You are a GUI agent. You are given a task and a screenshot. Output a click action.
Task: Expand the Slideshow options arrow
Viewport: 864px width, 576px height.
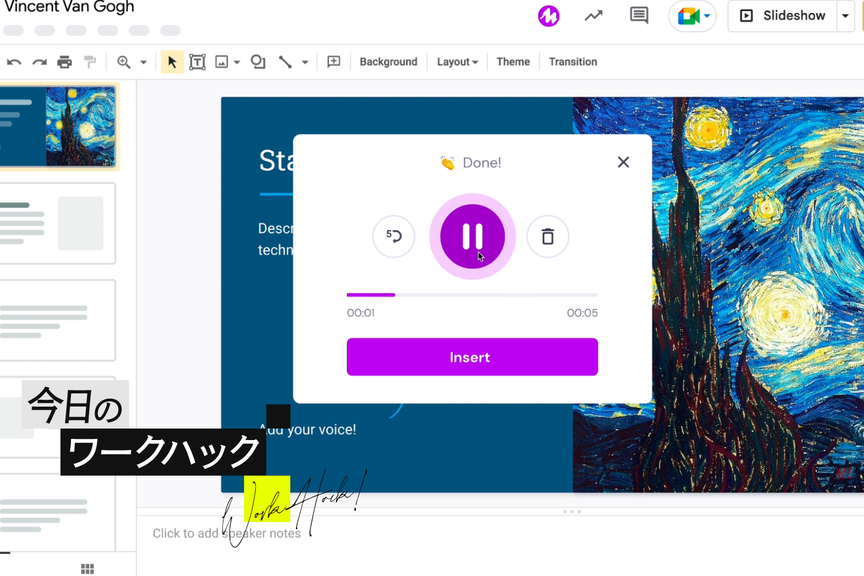[x=845, y=16]
